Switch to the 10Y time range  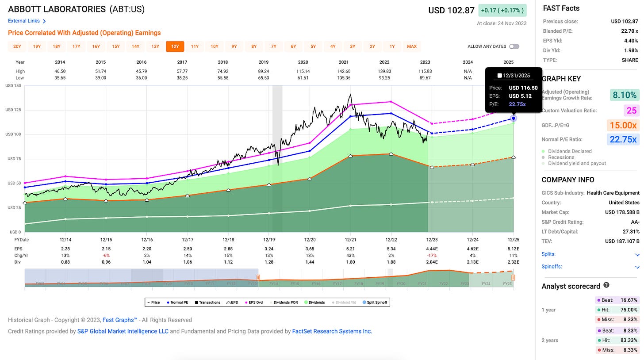pos(215,46)
